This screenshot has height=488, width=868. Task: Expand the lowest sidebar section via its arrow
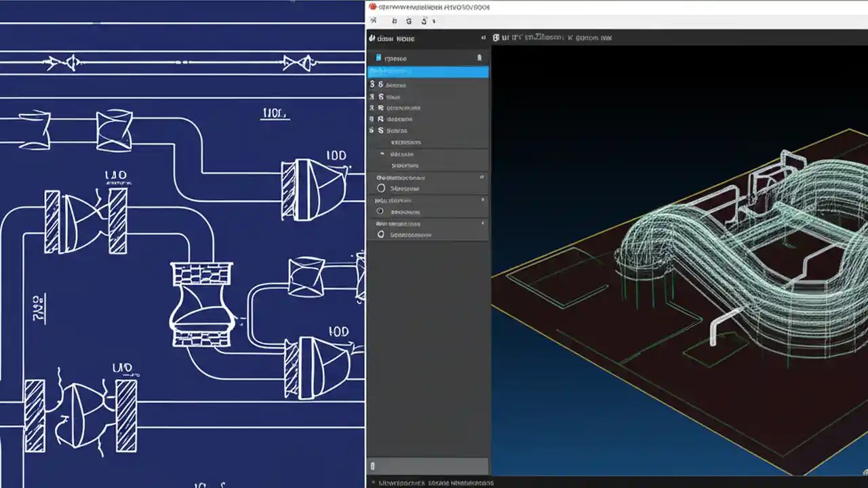coord(482,224)
